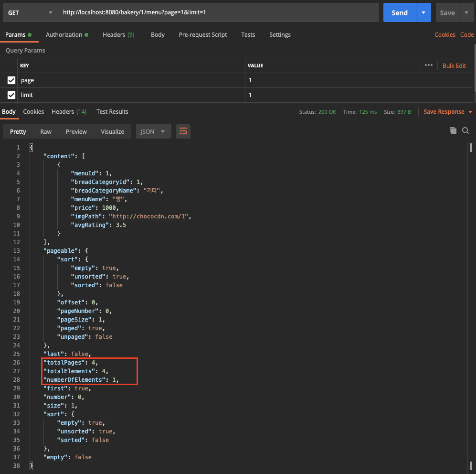Open the Settings tab
The width and height of the screenshot is (476, 474).
280,34
